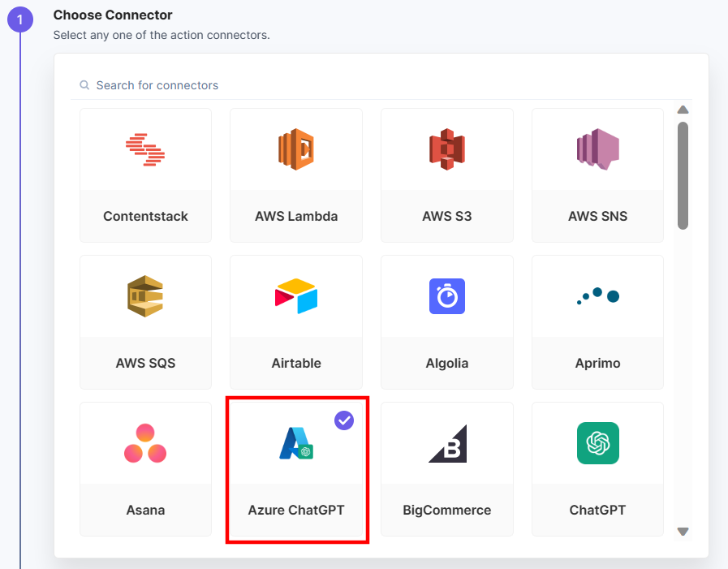Click the scrollbar down arrow
The image size is (728, 569).
[683, 532]
